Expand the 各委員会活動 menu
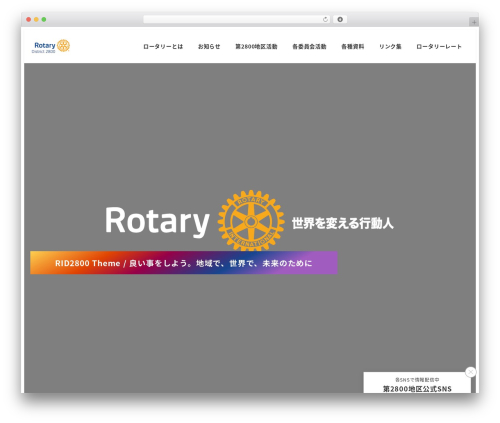This screenshot has height=423, width=500. point(309,47)
